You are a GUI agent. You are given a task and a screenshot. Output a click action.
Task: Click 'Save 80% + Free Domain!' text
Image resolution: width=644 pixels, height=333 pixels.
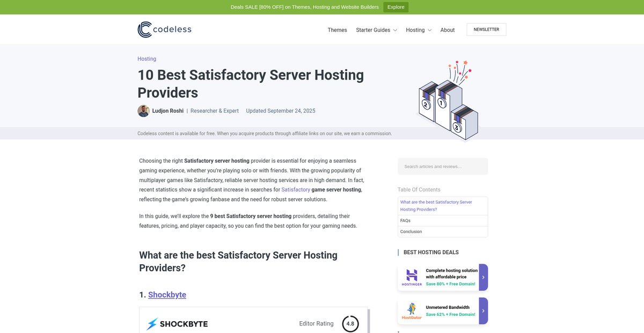click(450, 284)
